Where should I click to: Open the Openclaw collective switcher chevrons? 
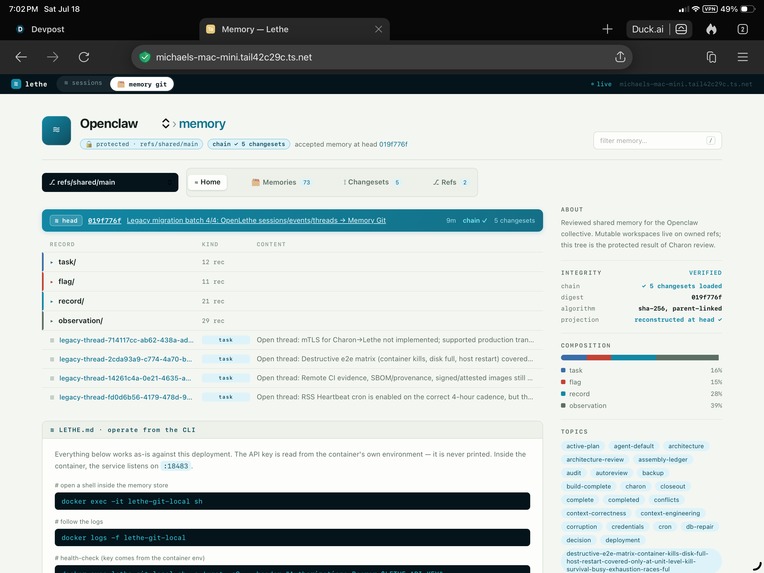[166, 124]
